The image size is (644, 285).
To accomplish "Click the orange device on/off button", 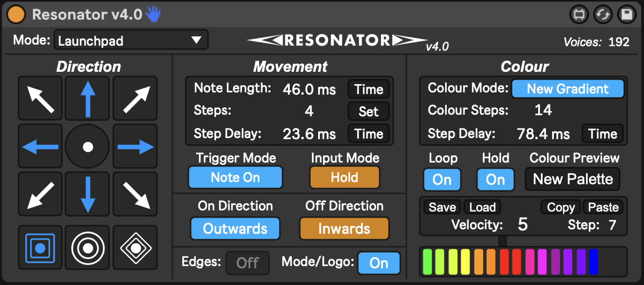I will [x=16, y=15].
